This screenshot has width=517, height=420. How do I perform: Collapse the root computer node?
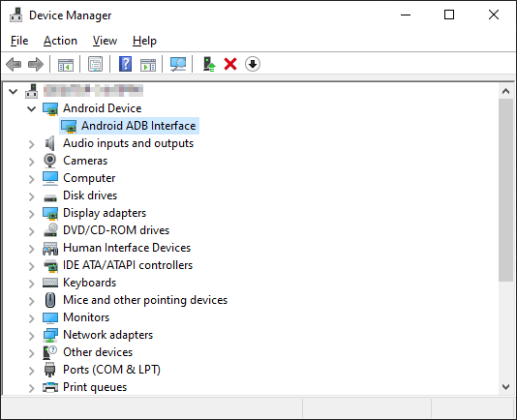[x=13, y=91]
